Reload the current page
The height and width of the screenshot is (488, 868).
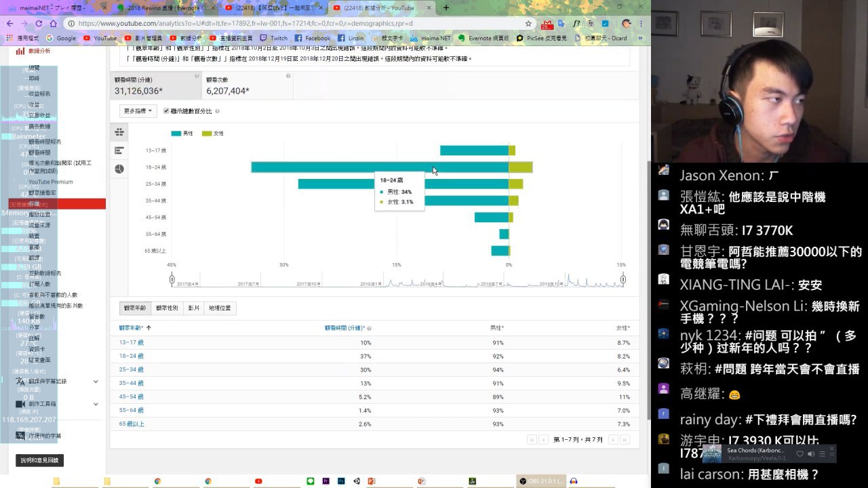click(39, 23)
